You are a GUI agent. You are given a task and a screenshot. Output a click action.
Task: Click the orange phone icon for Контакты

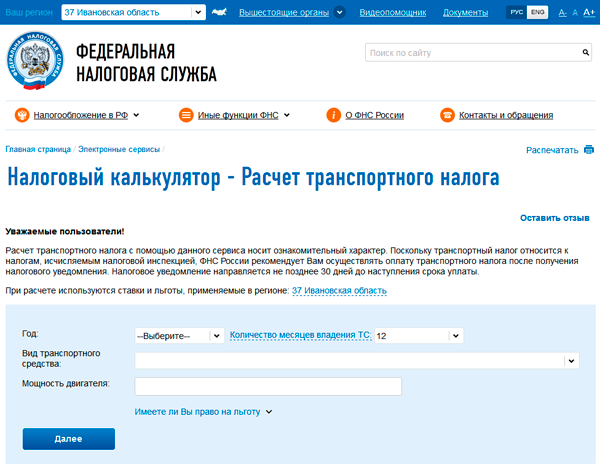tap(447, 115)
